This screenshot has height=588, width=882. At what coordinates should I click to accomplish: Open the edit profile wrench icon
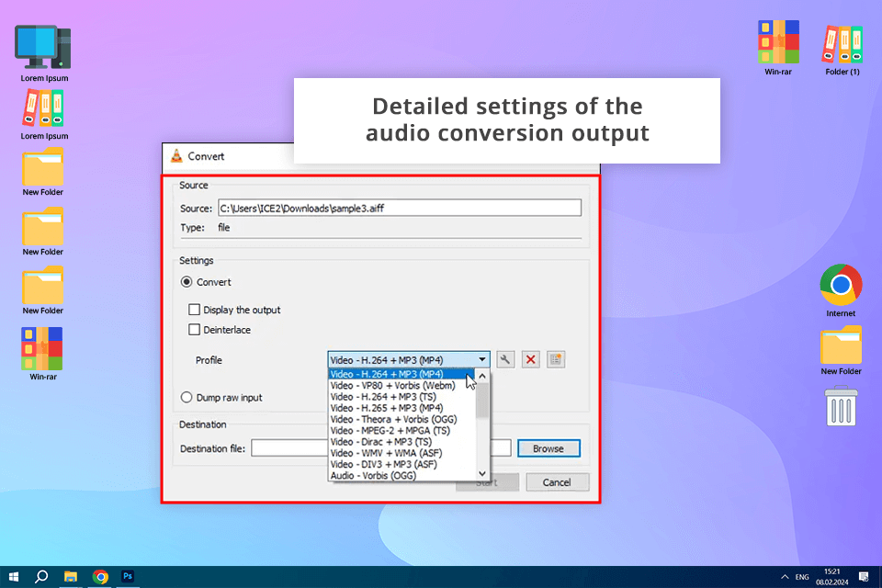click(505, 359)
